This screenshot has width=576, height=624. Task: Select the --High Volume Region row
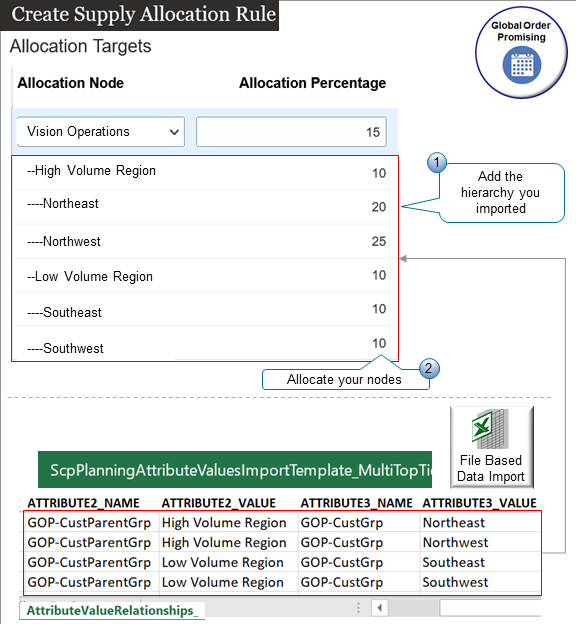click(205, 172)
